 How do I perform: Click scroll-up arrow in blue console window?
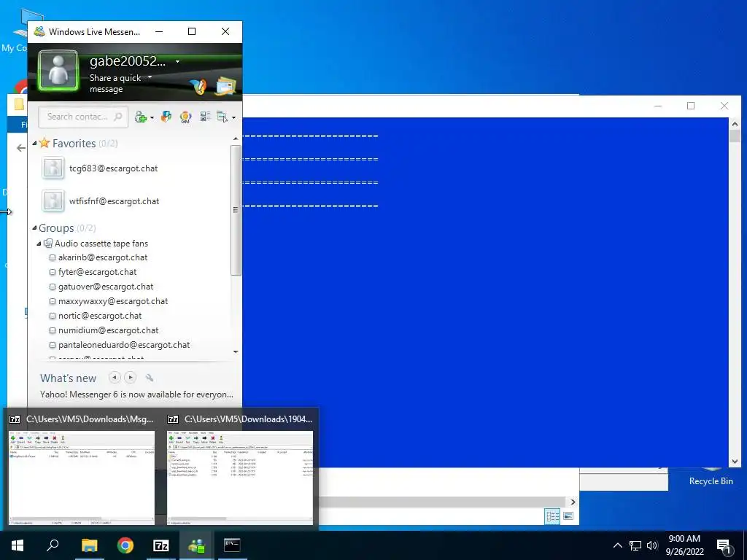pos(735,124)
